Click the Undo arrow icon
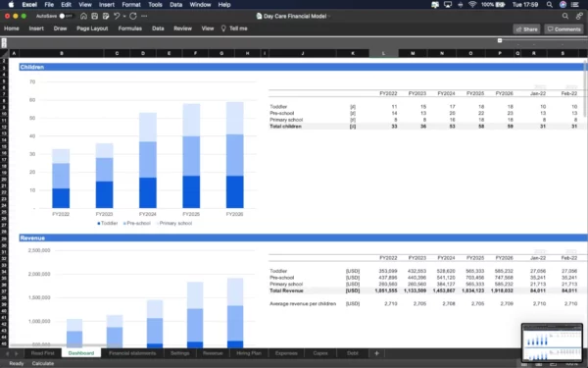The image size is (588, 368). 117,16
